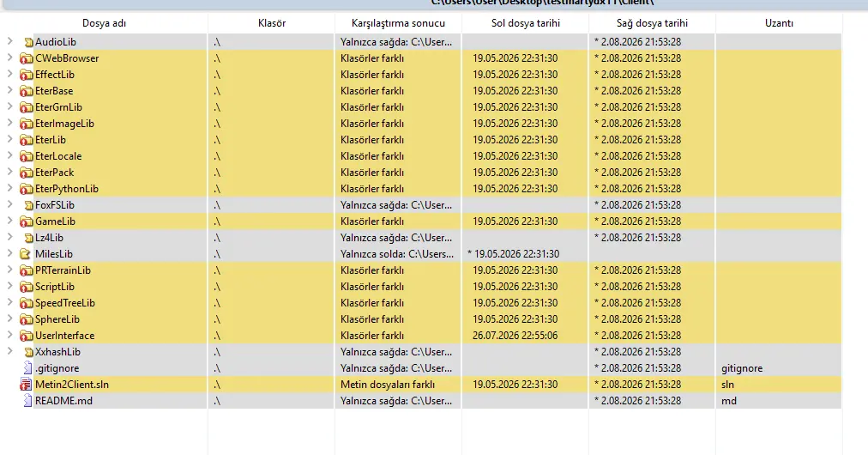The width and height of the screenshot is (868, 455).
Task: Sort by the Uzantı column header
Action: point(779,23)
